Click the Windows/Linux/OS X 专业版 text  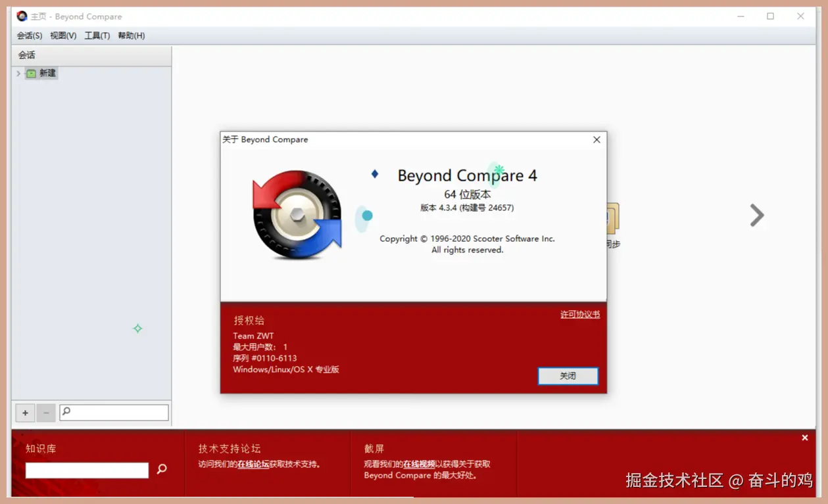pyautogui.click(x=286, y=369)
